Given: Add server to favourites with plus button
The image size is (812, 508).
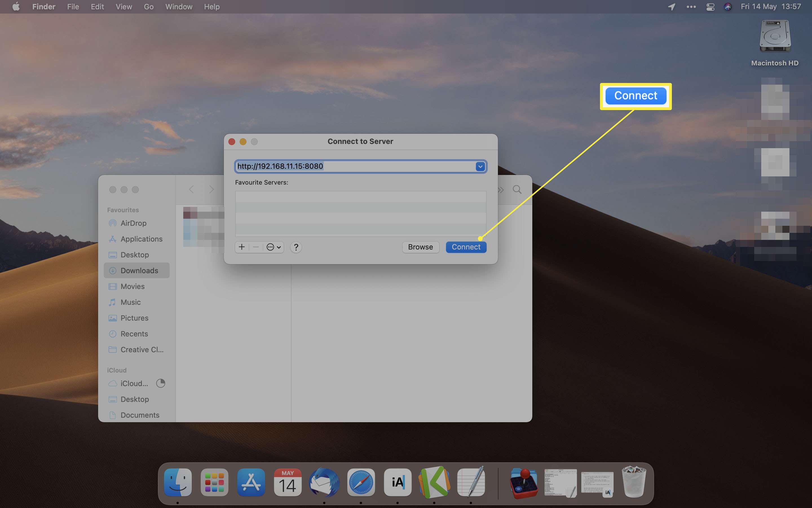Looking at the screenshot, I should [242, 247].
